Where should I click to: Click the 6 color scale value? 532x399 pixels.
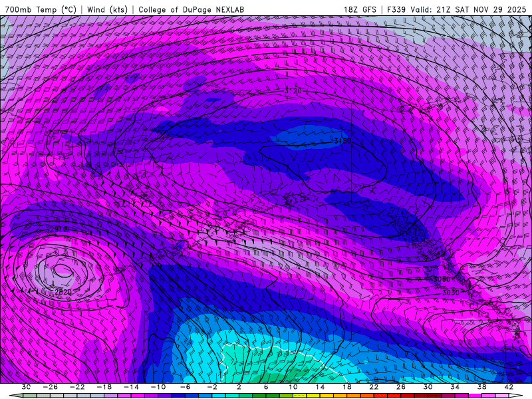coord(266,387)
